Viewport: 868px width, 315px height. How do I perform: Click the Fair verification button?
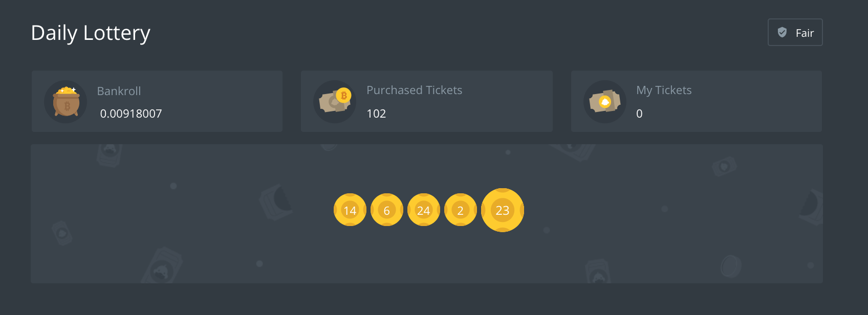coord(795,32)
